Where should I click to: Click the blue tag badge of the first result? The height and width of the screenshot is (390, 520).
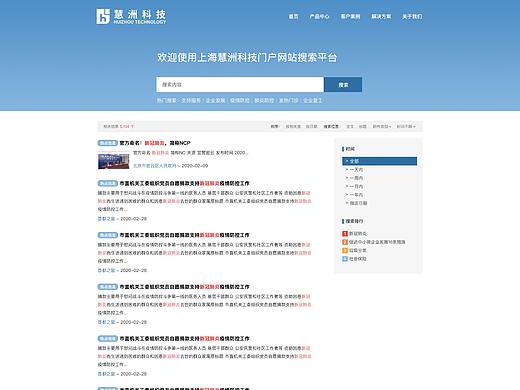click(x=107, y=143)
